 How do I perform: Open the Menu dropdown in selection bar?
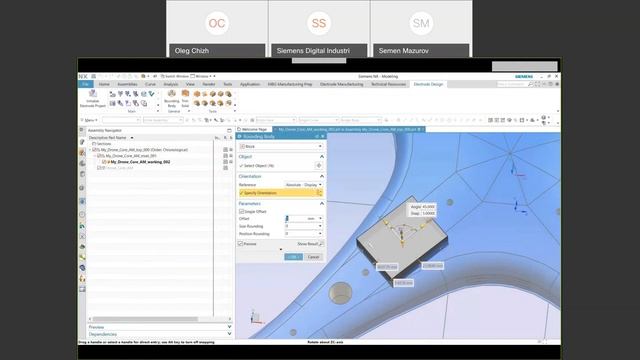89,120
